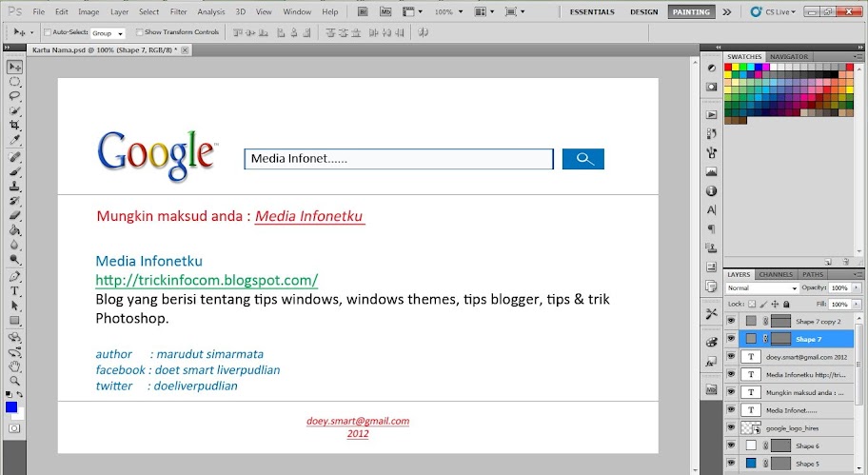The height and width of the screenshot is (475, 868).
Task: Toggle lock transparent pixels for layer
Action: pyautogui.click(x=752, y=304)
